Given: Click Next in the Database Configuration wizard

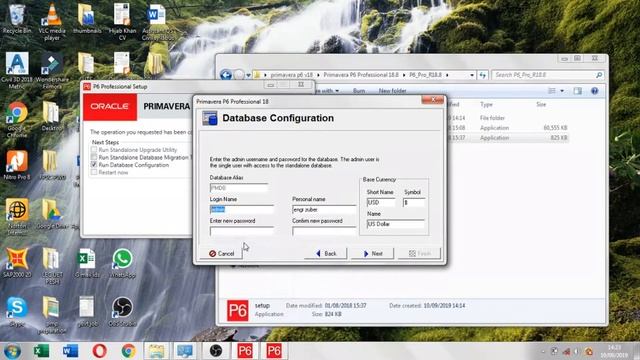Looking at the screenshot, I should click(x=373, y=253).
